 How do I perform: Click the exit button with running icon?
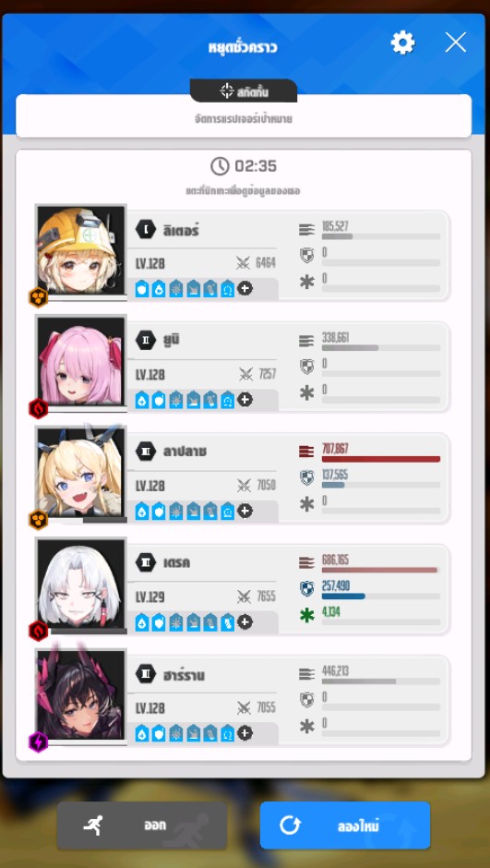click(141, 826)
